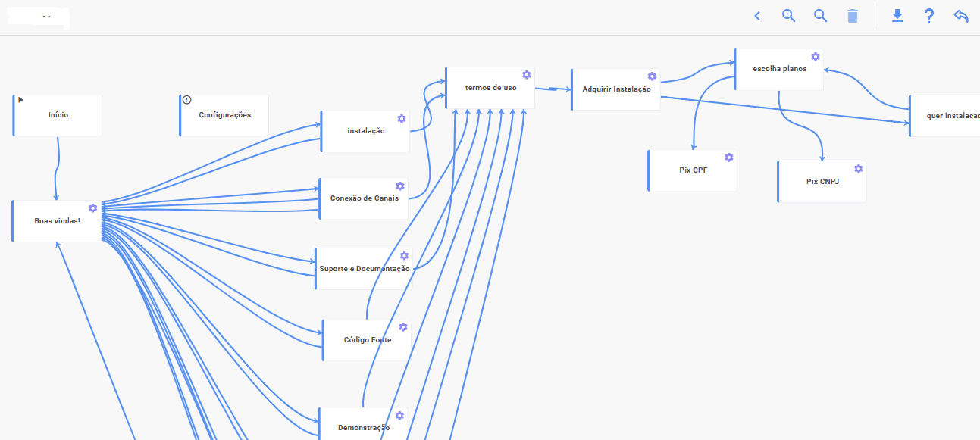Select the Configurações node
The image size is (980, 440).
(224, 115)
